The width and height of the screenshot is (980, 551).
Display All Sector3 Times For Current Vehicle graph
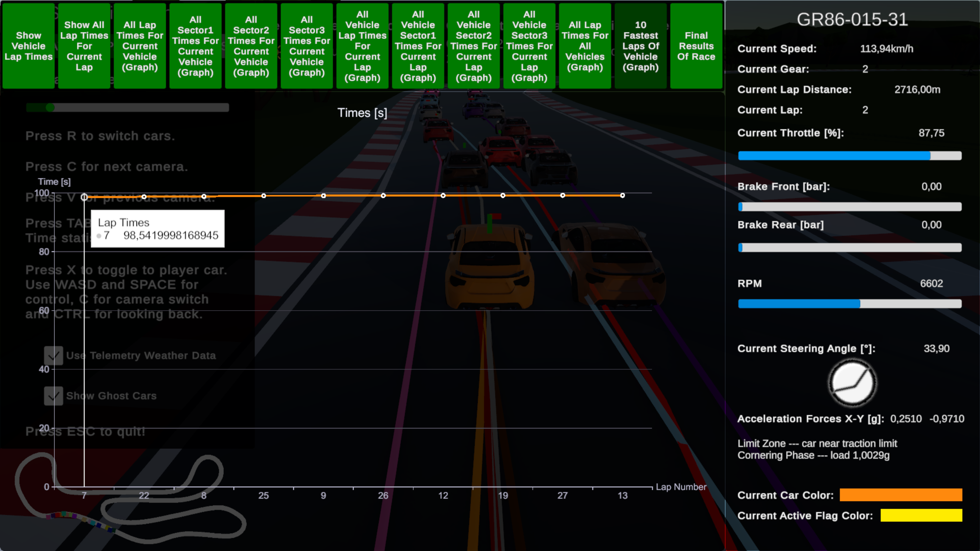307,46
